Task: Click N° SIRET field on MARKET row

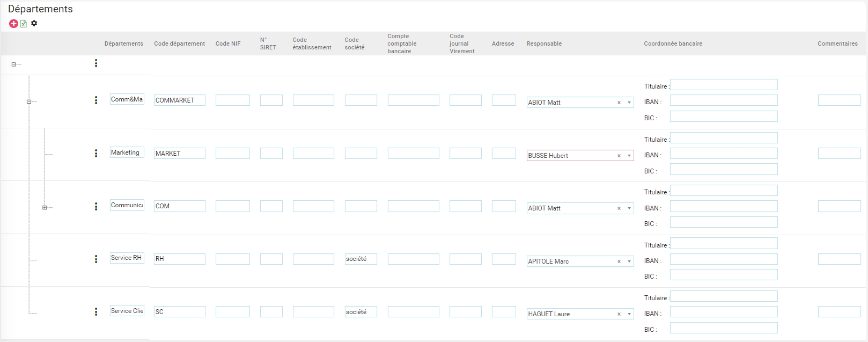Action: pyautogui.click(x=271, y=154)
